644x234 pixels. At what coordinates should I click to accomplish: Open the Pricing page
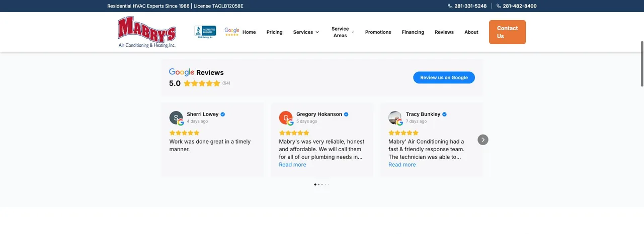[274, 32]
